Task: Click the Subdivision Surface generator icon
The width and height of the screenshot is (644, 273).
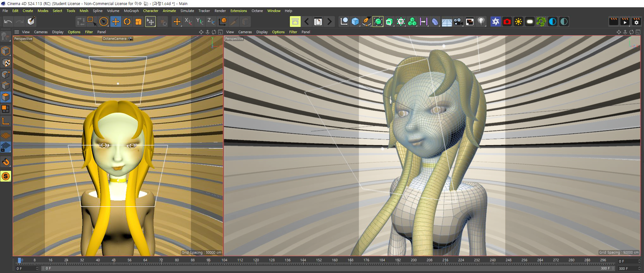Action: click(x=378, y=22)
